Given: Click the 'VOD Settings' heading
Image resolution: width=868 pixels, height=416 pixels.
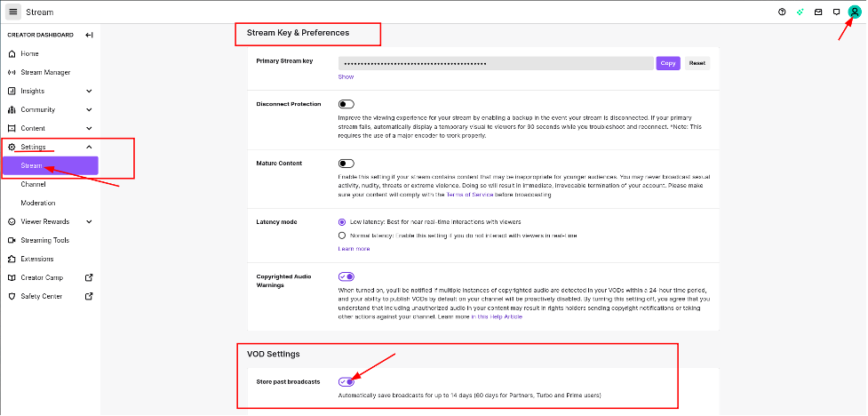Looking at the screenshot, I should [274, 354].
